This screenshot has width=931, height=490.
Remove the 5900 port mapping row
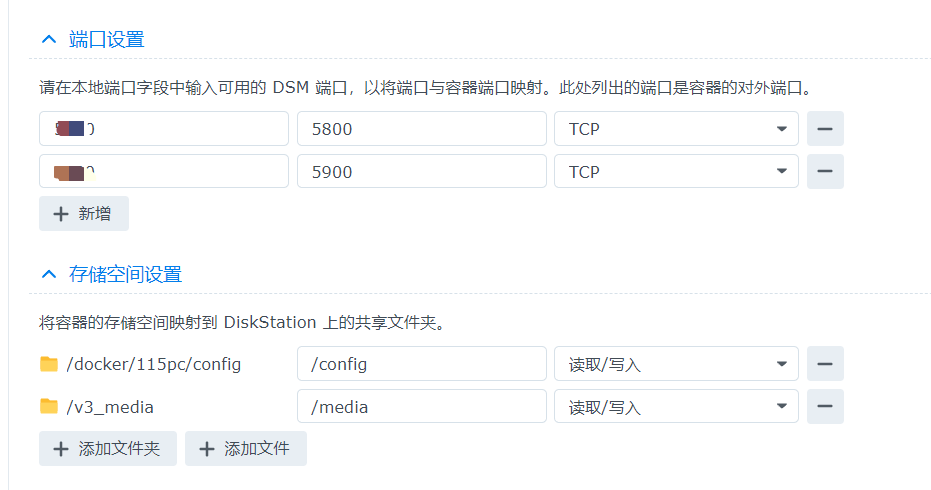coord(825,171)
